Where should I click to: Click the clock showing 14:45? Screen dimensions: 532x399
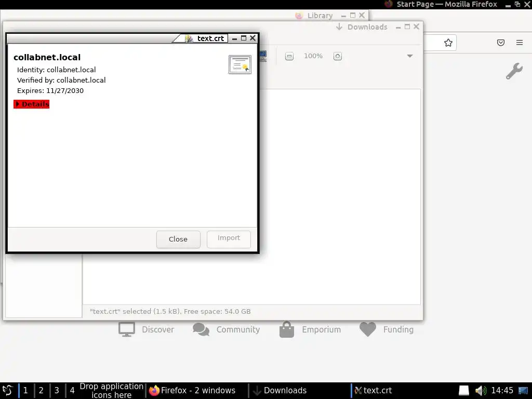click(x=502, y=391)
